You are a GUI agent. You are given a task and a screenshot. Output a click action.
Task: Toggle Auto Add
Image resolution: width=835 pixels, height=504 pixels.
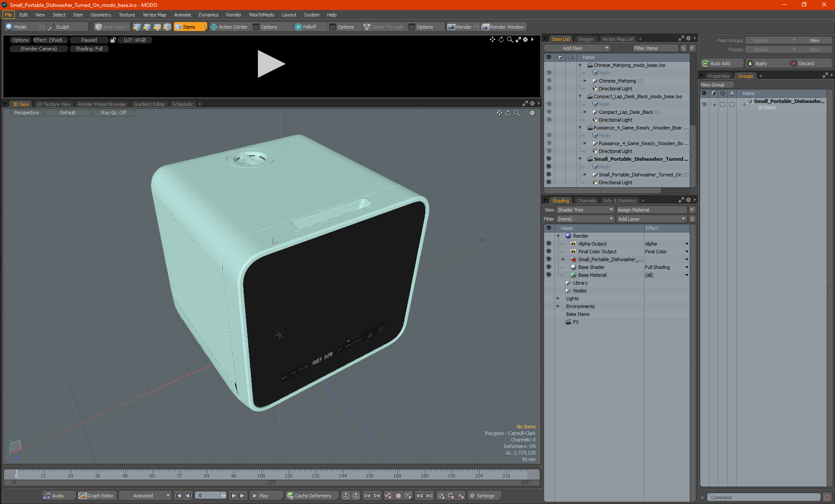click(x=721, y=63)
